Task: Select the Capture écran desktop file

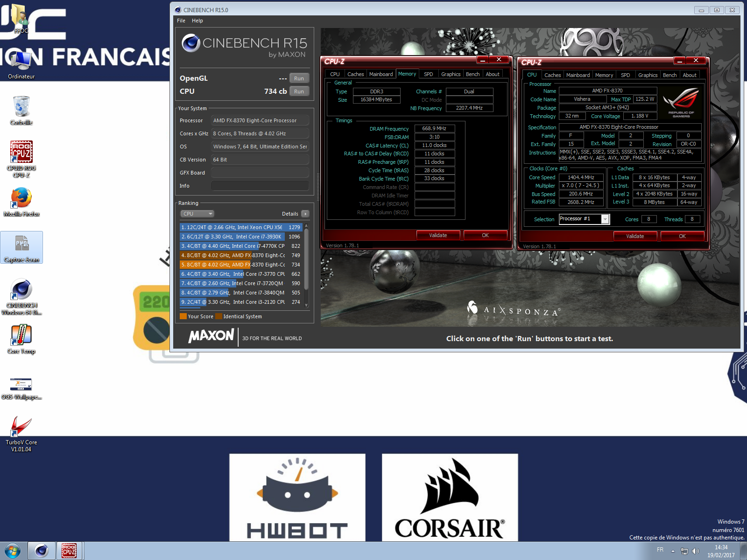Action: 21,248
